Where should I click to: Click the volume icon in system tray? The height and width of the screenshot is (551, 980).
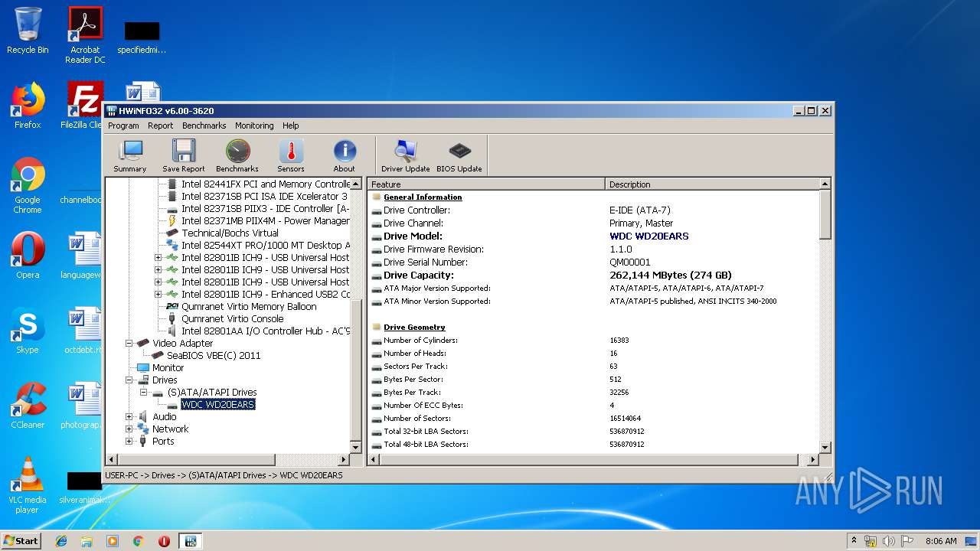[889, 541]
